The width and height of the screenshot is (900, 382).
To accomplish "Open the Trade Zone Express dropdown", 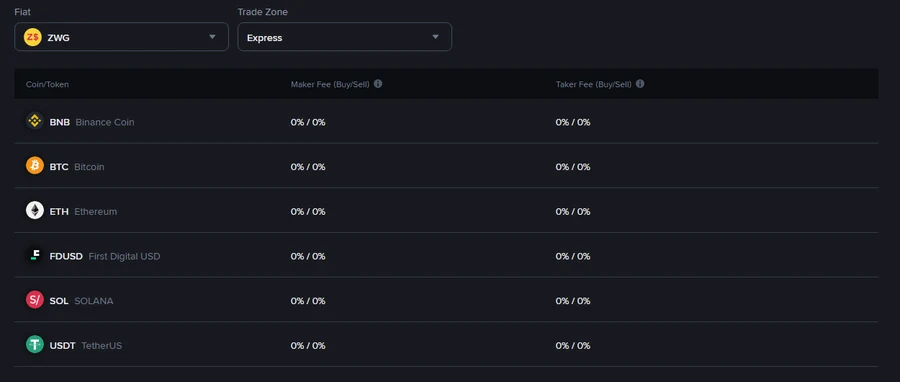I will 344,37.
